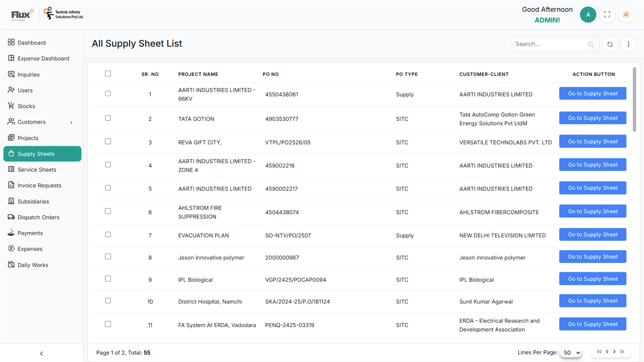
Task: Check the row for PO 4550438061
Action: 108,94
